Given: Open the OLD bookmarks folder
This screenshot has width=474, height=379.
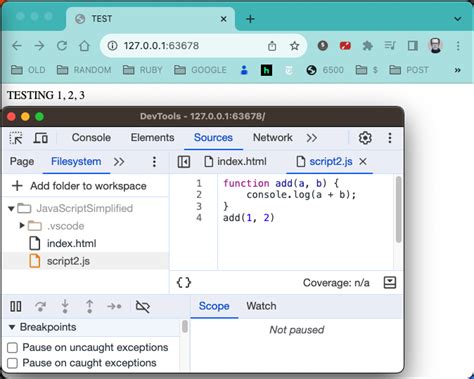Looking at the screenshot, I should click(28, 70).
